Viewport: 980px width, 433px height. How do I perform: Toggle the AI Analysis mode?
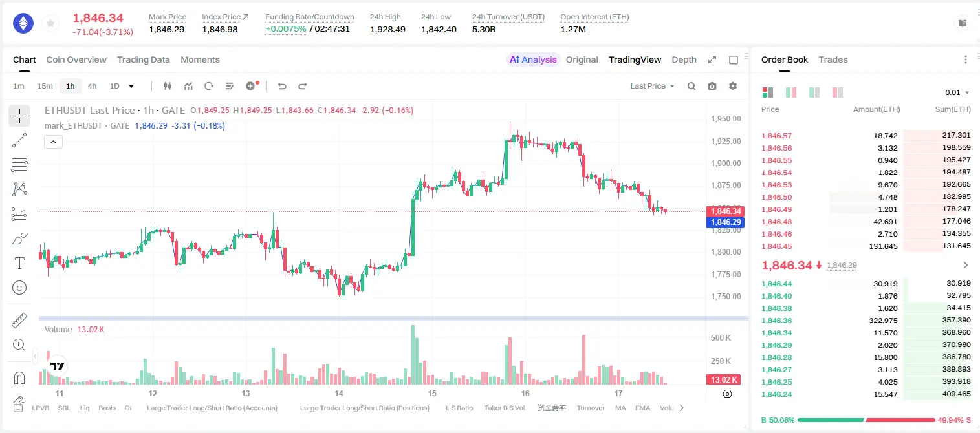[532, 59]
